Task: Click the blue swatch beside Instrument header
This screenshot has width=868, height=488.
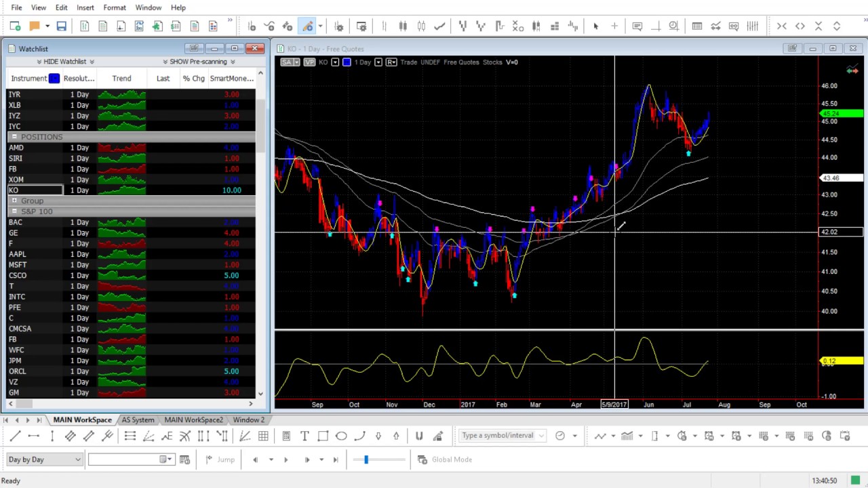Action: coord(54,79)
